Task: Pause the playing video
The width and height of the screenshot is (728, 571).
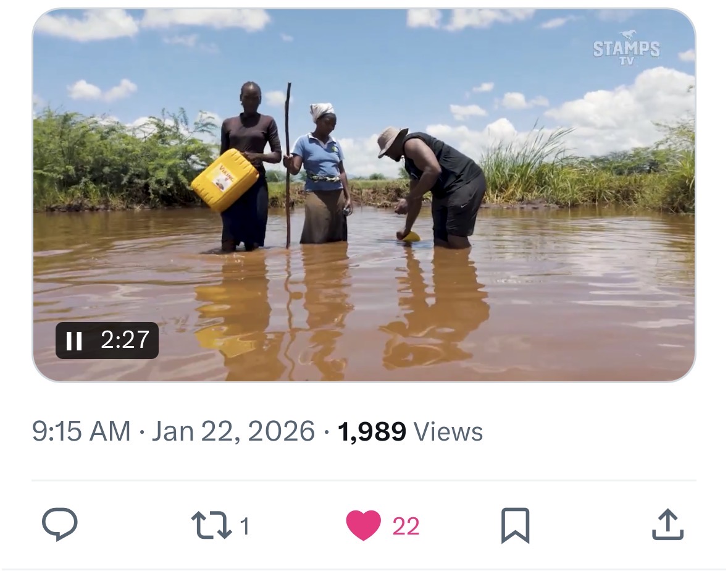Action: [74, 340]
